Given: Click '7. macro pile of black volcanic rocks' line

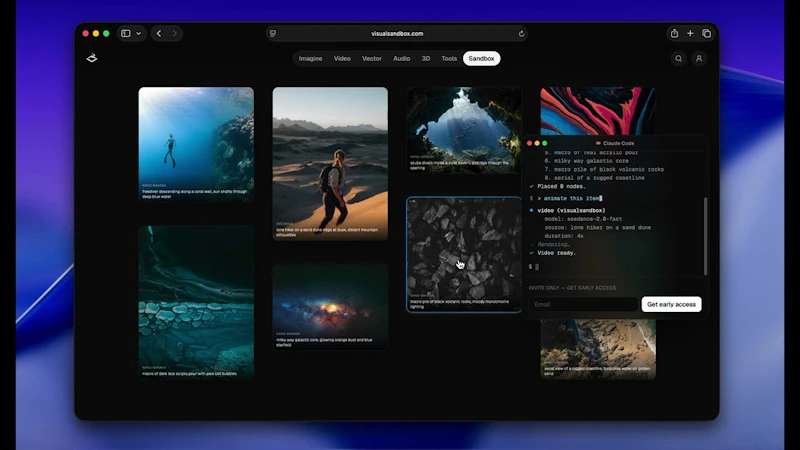Looking at the screenshot, I should click(x=604, y=169).
